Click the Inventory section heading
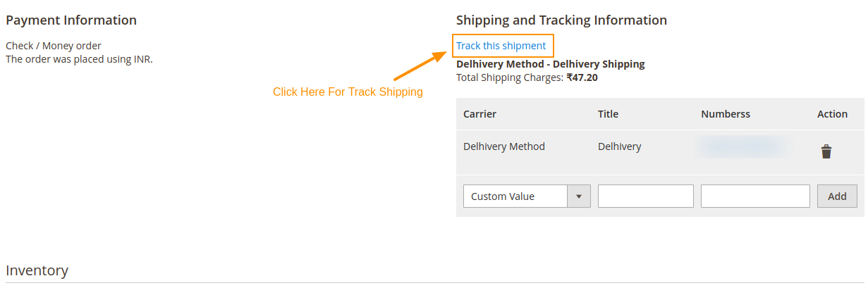The image size is (868, 288). click(37, 270)
